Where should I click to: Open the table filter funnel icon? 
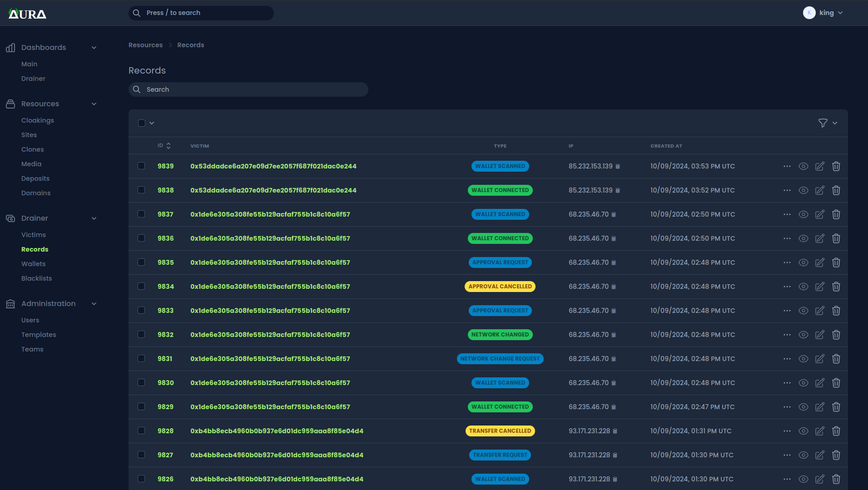(823, 123)
